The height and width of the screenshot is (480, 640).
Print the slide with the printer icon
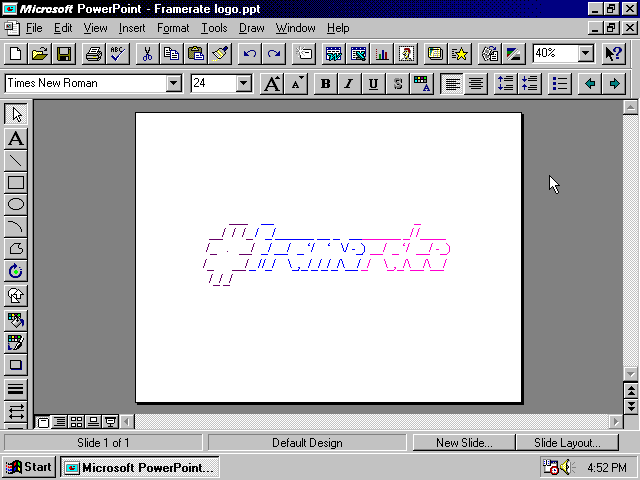[93, 53]
